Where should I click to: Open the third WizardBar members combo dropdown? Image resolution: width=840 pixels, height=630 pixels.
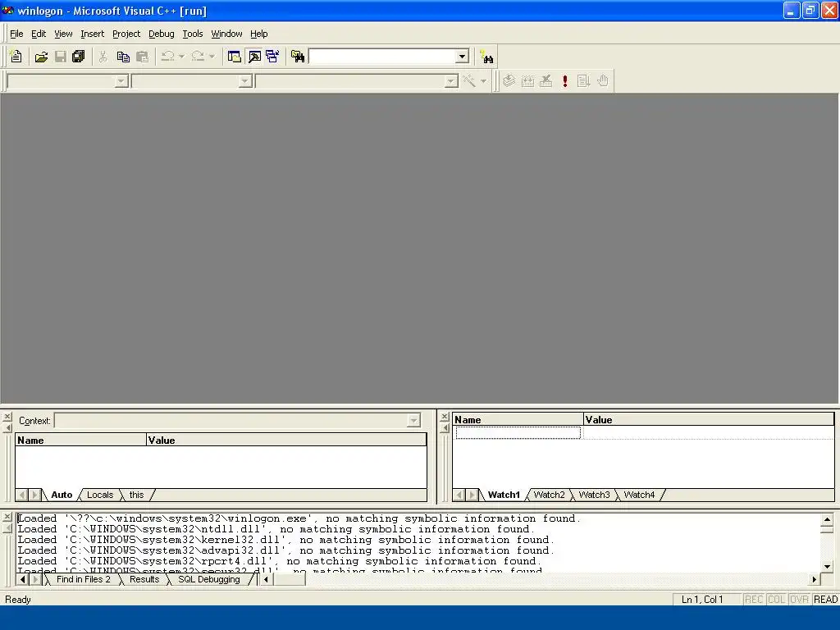coord(451,81)
